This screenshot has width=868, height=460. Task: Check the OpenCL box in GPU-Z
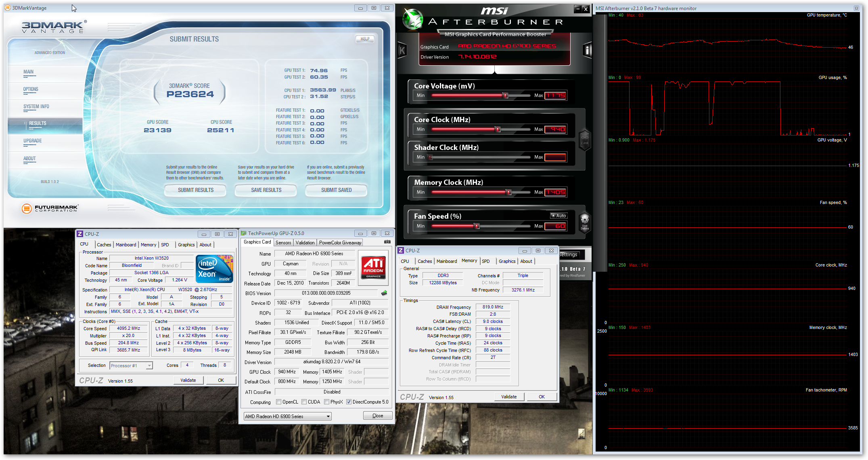pos(278,402)
